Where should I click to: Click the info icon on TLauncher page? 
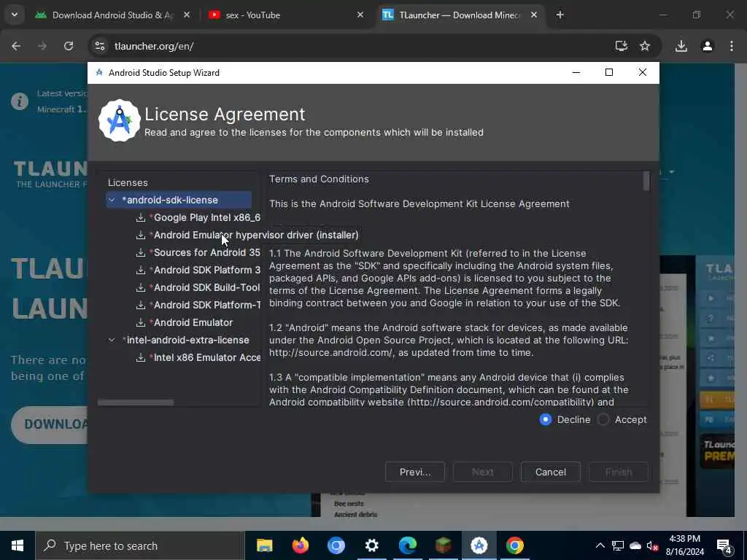[20, 101]
